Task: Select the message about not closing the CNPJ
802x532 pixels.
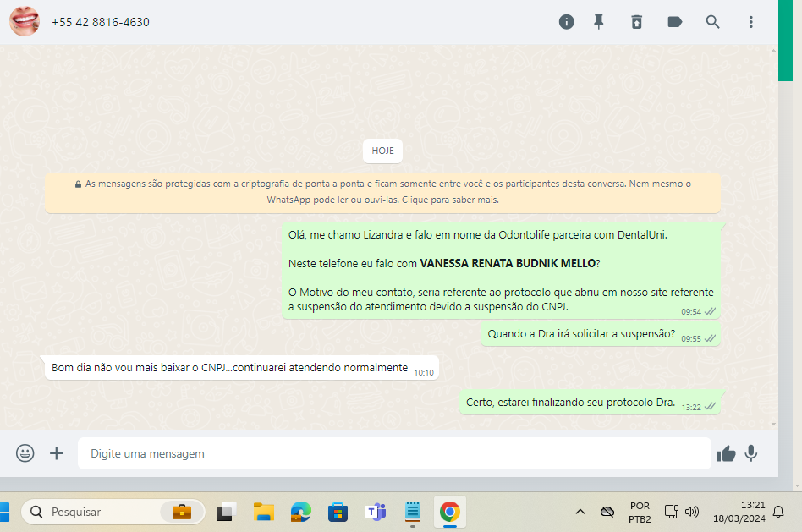Action: coord(242,368)
